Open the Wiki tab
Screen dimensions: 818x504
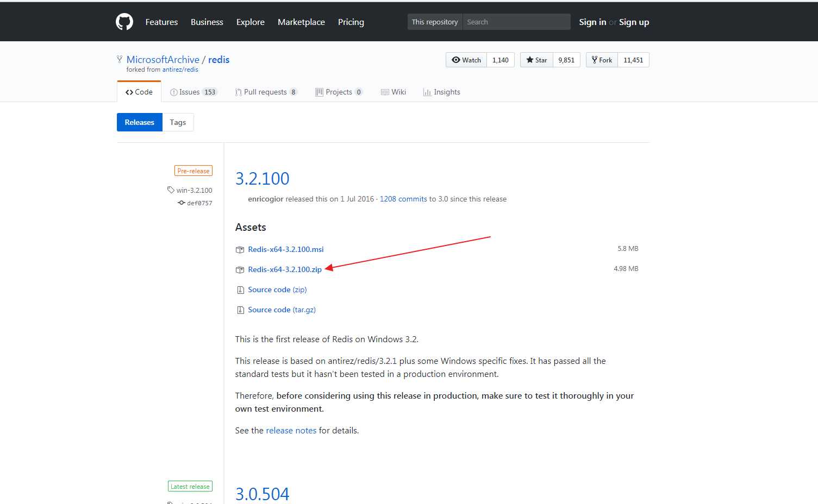[394, 92]
